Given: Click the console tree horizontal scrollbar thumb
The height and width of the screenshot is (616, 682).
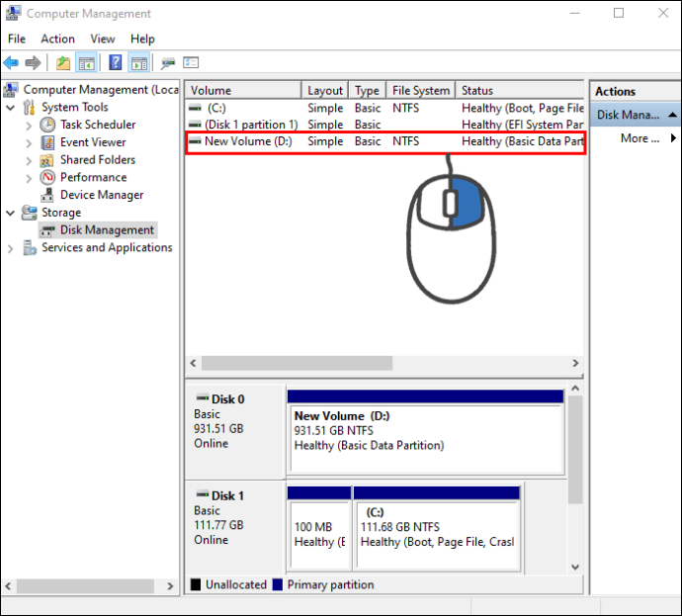Looking at the screenshot, I should (x=85, y=586).
